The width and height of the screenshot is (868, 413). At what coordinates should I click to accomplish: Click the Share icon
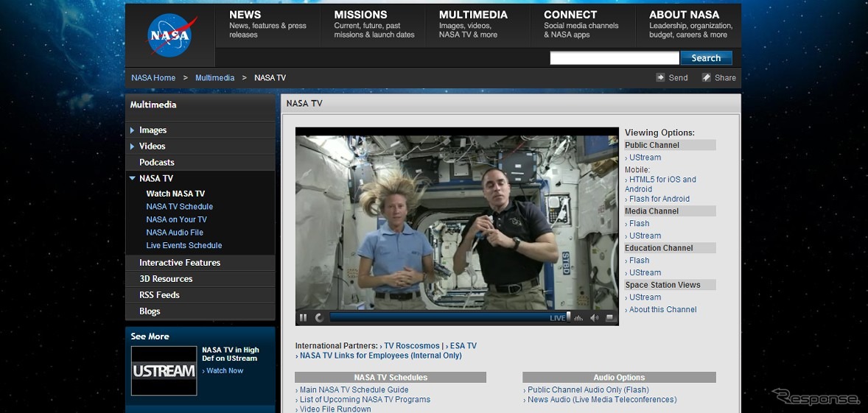pyautogui.click(x=707, y=77)
